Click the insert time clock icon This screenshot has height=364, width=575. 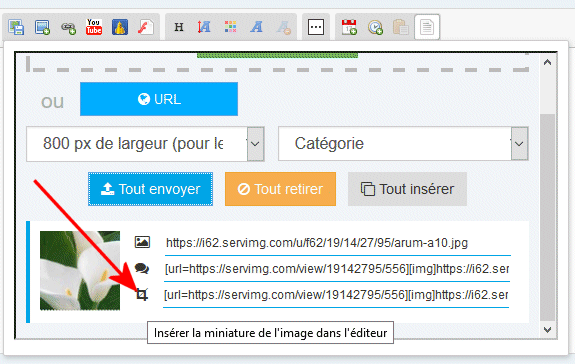[375, 27]
